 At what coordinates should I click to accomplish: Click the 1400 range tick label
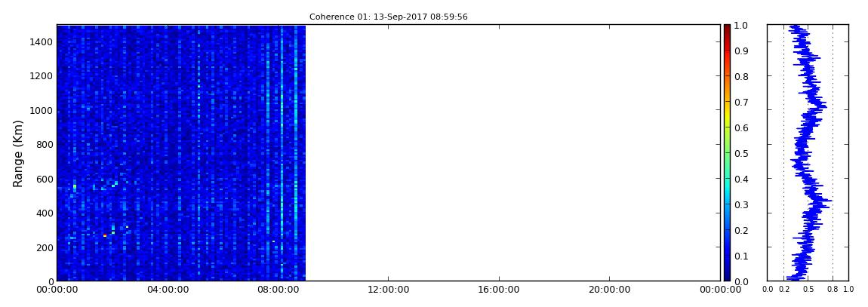(x=42, y=42)
